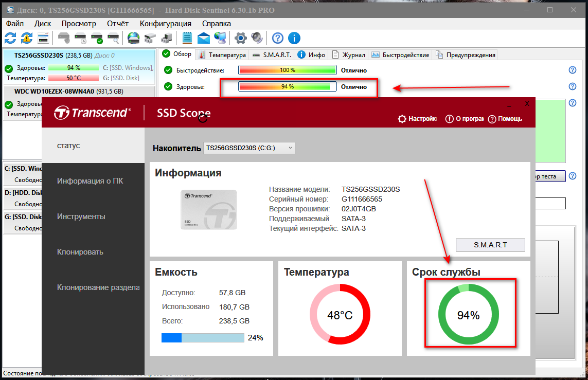
Task: Click the 94% Срок службы gauge
Action: pos(468,314)
